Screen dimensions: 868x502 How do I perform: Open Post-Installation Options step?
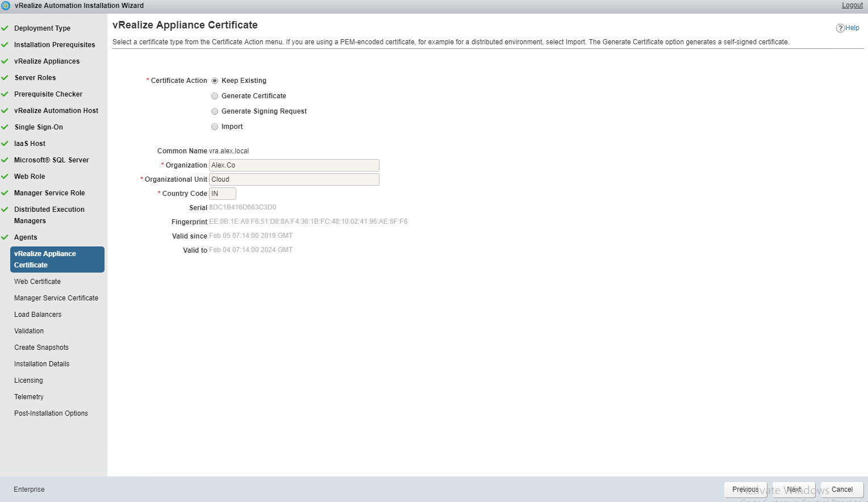click(x=51, y=413)
